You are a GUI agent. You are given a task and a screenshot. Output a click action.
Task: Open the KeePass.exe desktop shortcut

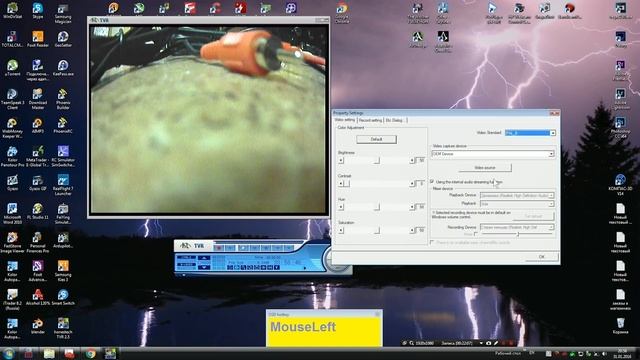tap(63, 68)
